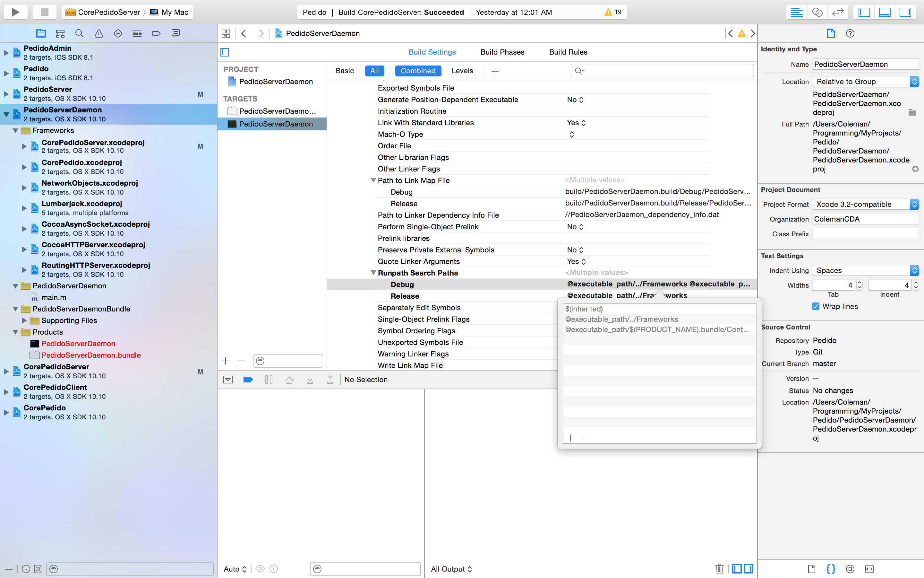
Task: Show the Assistant editor
Action: coord(817,12)
